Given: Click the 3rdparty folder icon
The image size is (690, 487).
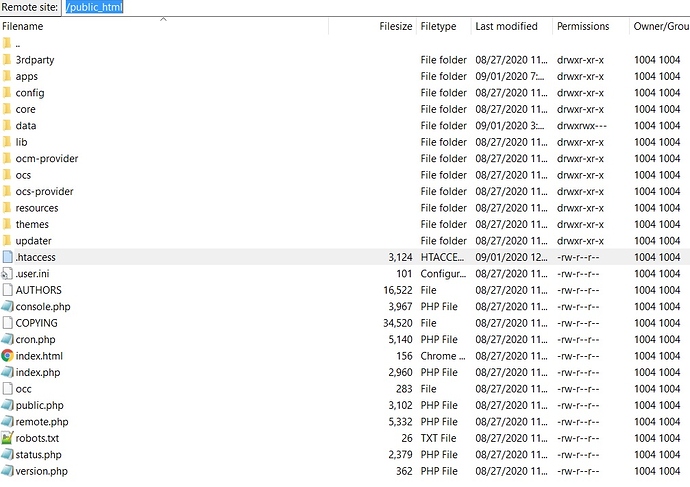Looking at the screenshot, I should 8,60.
